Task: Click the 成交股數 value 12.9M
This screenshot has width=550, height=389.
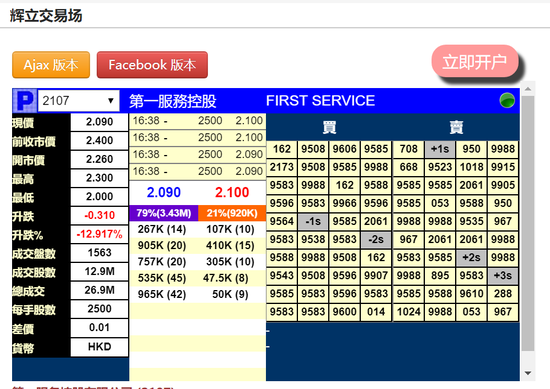Action: [x=100, y=271]
